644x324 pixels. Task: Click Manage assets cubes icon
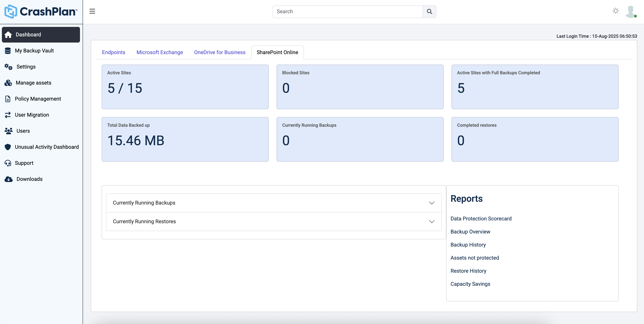8,83
